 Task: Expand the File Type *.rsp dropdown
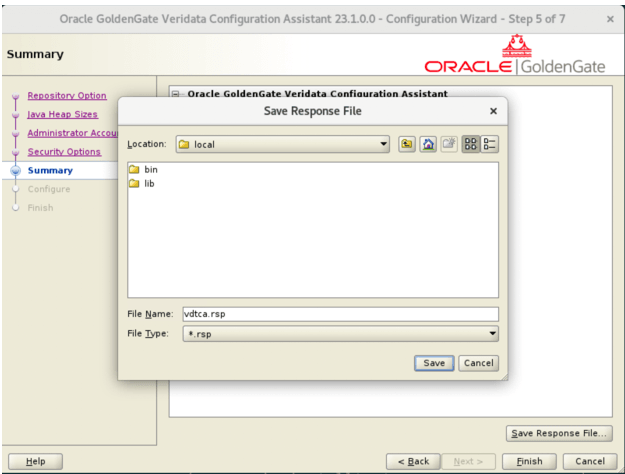click(x=340, y=334)
